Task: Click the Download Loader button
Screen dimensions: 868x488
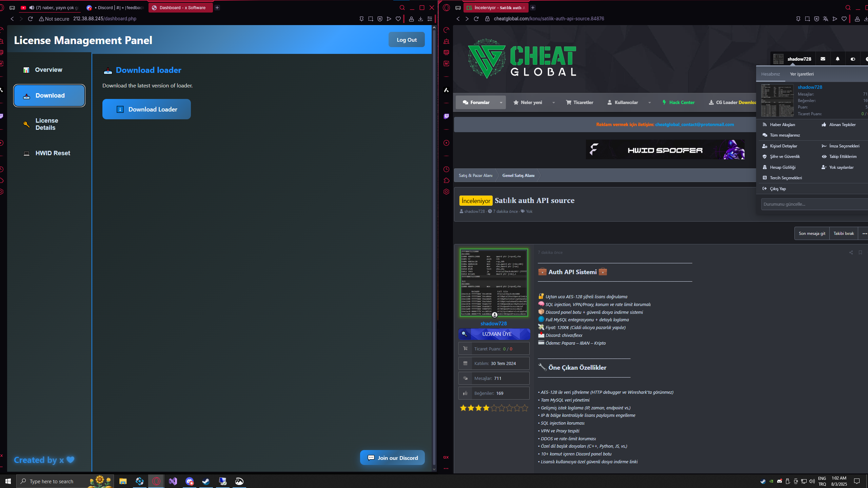Action: pyautogui.click(x=146, y=109)
